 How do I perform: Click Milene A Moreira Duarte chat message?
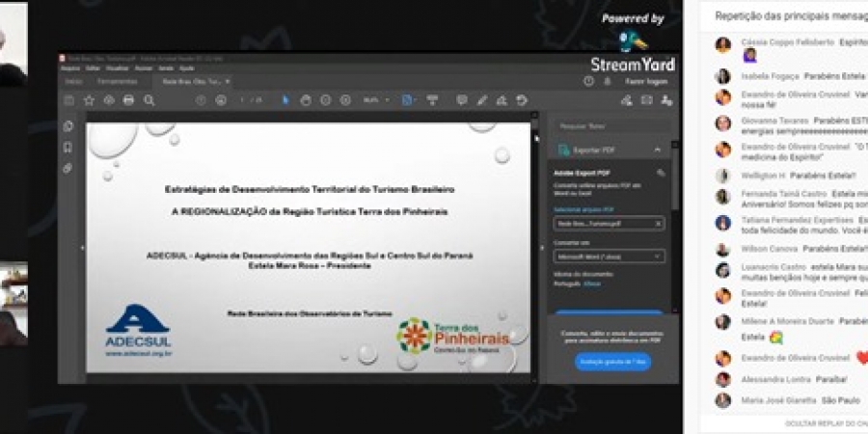(791, 329)
